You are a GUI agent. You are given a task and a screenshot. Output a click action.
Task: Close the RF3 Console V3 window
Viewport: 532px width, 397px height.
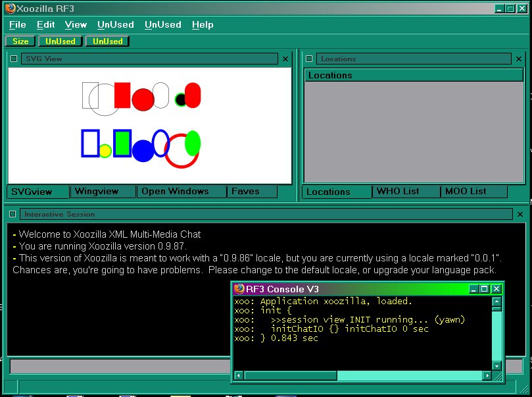click(x=496, y=289)
